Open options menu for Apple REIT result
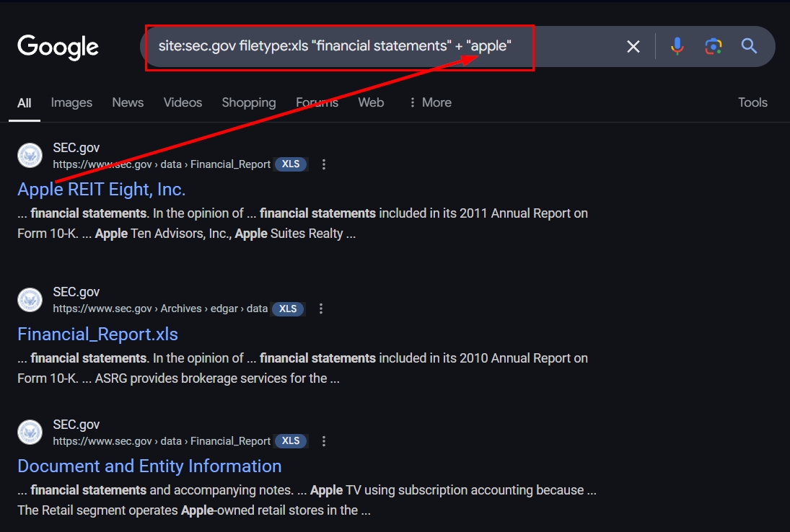Screen dimensions: 790x532 click(324, 164)
